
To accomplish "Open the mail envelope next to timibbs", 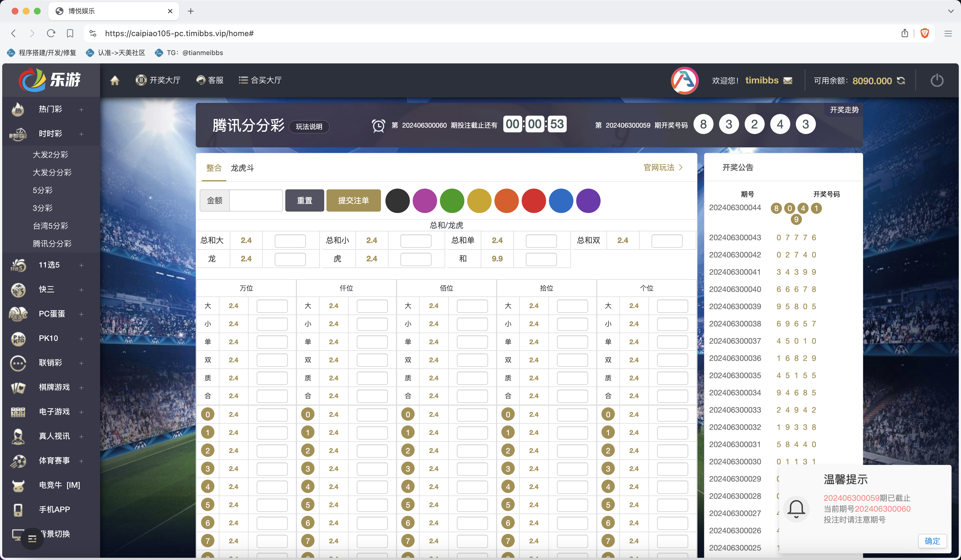I will point(787,81).
